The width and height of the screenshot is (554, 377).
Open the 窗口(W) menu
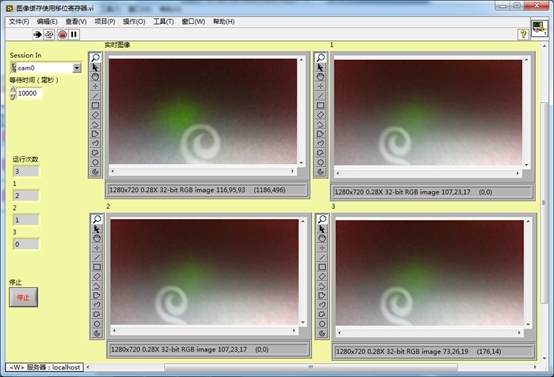click(193, 22)
